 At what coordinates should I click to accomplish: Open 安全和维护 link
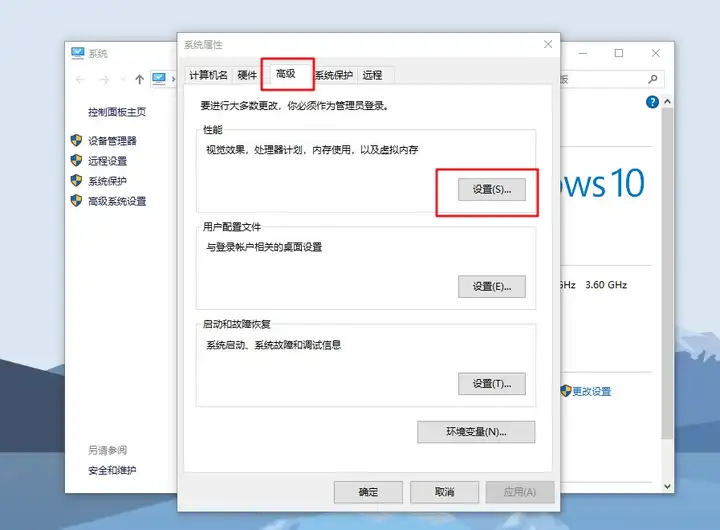(x=112, y=470)
